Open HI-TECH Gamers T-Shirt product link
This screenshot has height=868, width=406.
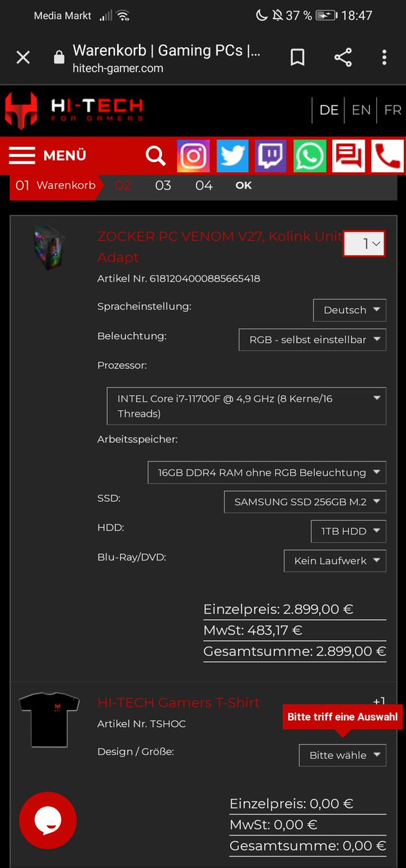pos(178,702)
